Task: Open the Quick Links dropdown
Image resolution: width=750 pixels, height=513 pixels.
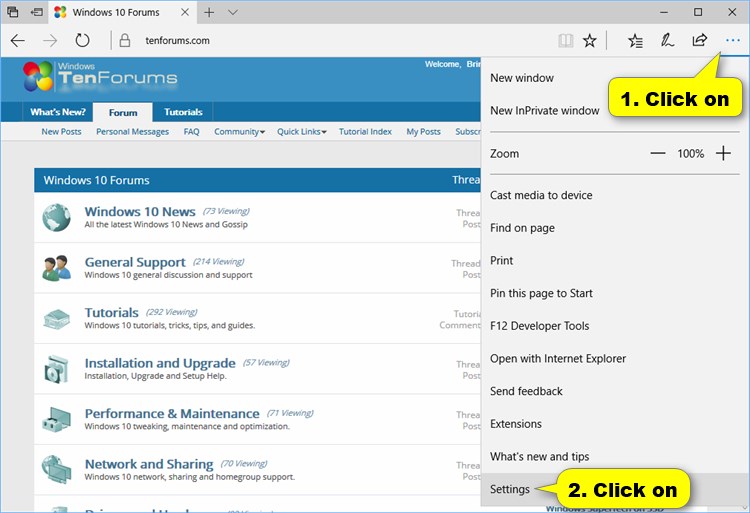Action: (301, 132)
